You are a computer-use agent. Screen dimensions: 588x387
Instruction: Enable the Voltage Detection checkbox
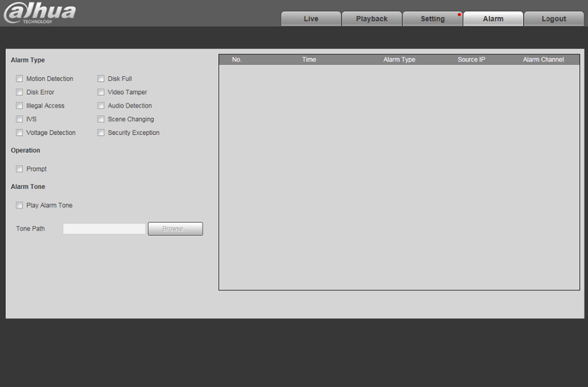[19, 133]
